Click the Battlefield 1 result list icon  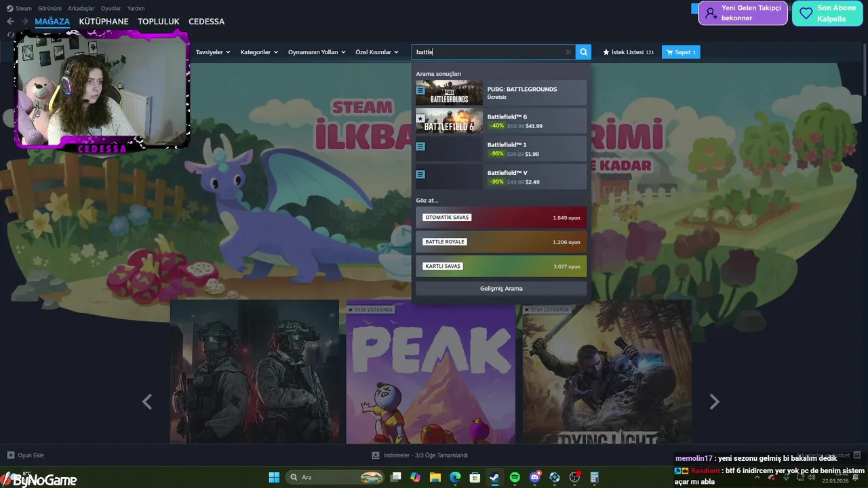click(420, 146)
